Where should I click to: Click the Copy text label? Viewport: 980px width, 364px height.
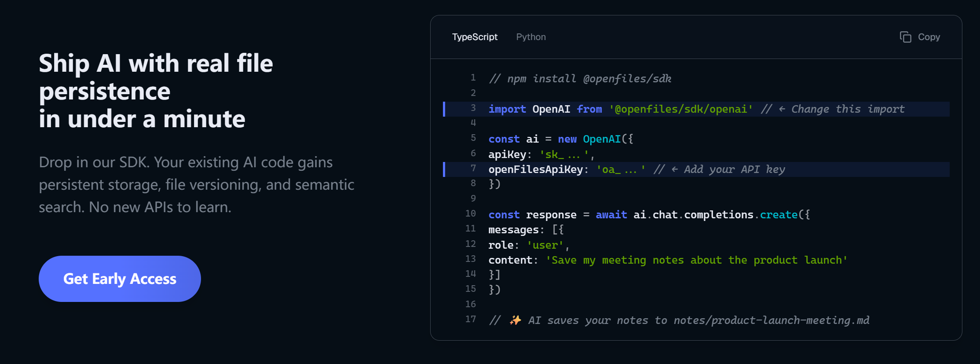(x=929, y=37)
